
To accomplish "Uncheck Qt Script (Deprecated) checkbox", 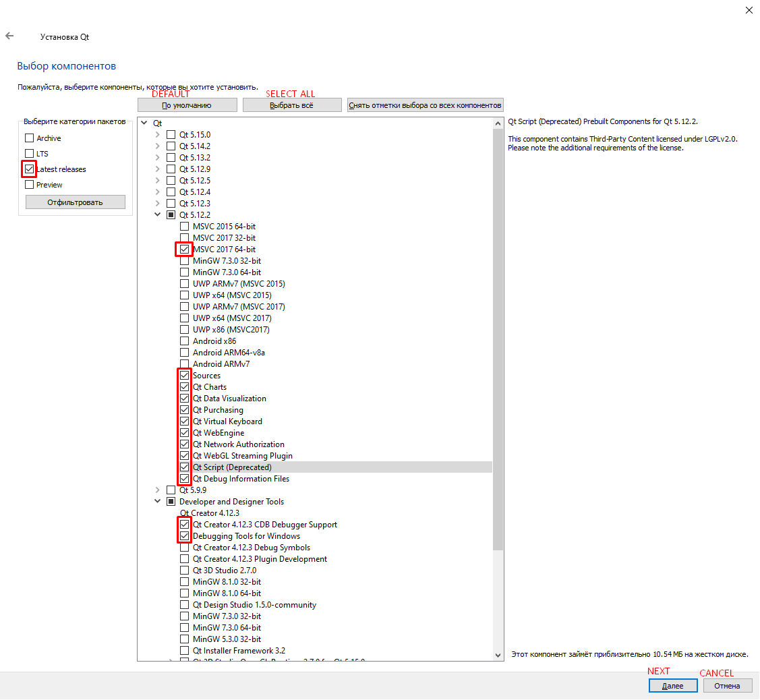I will [185, 467].
